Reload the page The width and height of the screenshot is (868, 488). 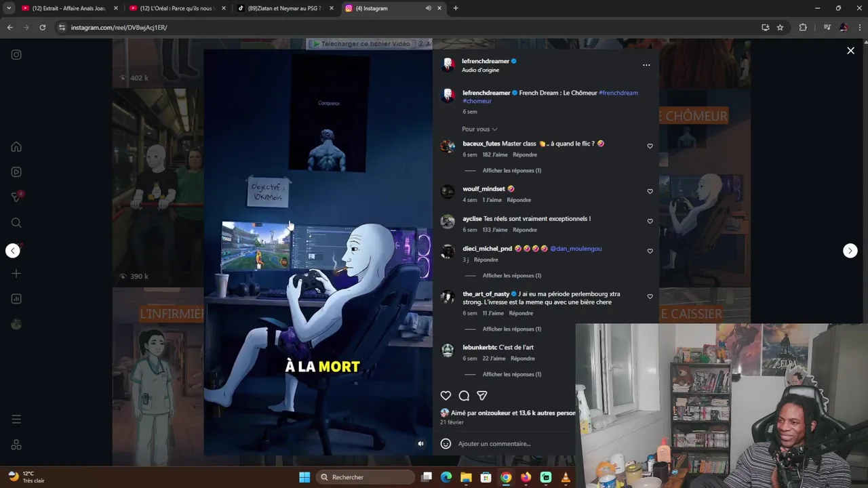click(x=42, y=27)
